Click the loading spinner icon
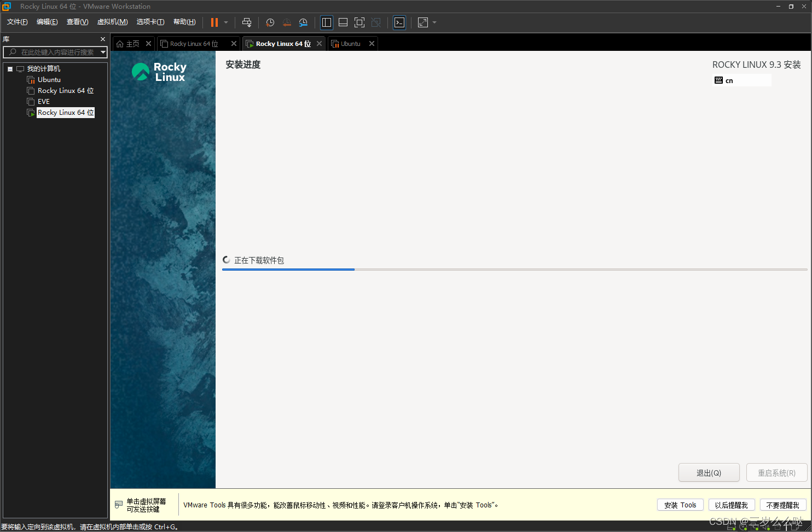The image size is (812, 532). tap(227, 260)
